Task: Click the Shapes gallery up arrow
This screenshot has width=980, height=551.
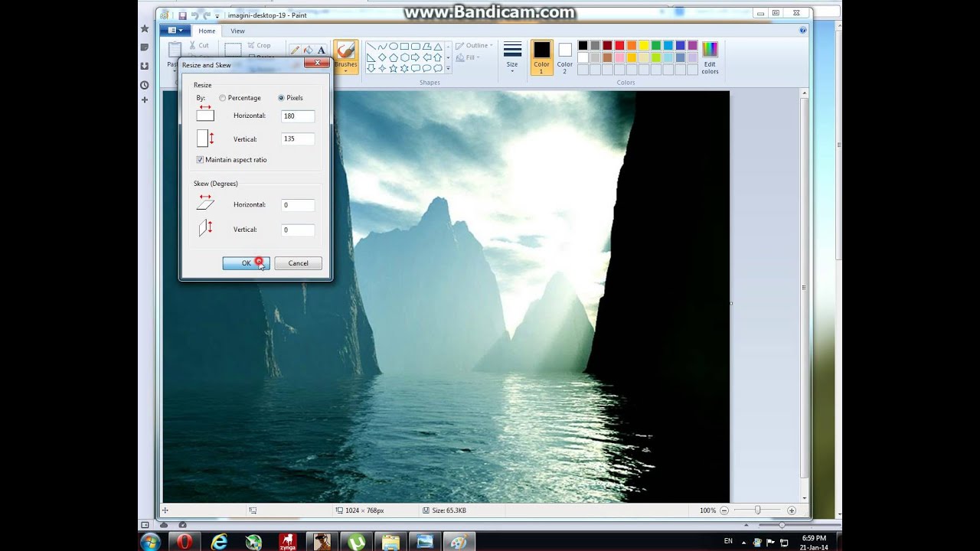Action: pyautogui.click(x=448, y=47)
